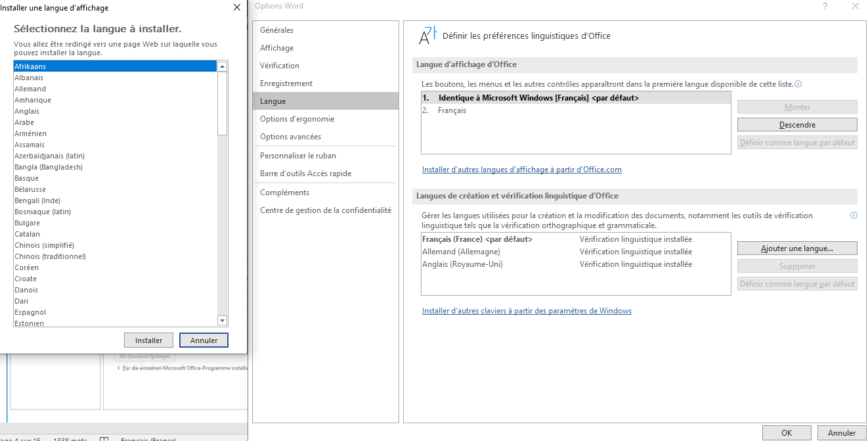
Task: Click the info icon beside authoring languages description
Action: [854, 216]
